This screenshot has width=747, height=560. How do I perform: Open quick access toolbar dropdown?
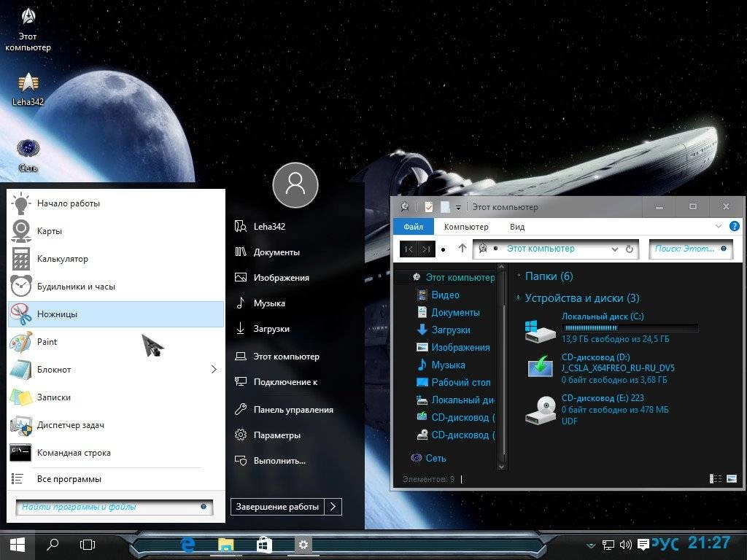(x=458, y=207)
